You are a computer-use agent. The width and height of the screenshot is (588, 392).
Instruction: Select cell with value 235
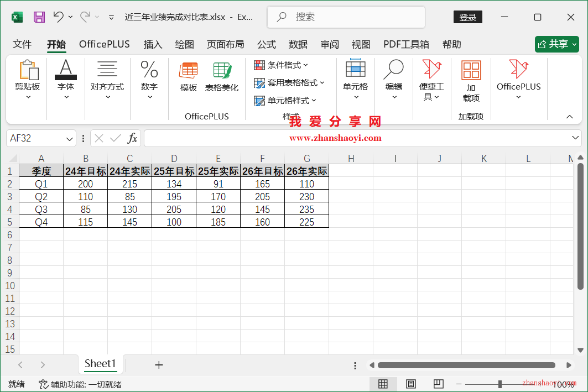click(x=307, y=210)
